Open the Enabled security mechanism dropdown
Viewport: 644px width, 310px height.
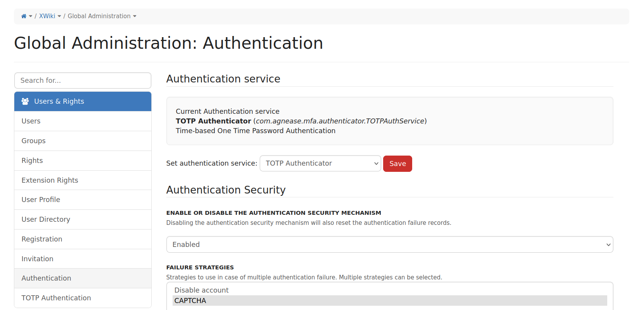pyautogui.click(x=390, y=245)
